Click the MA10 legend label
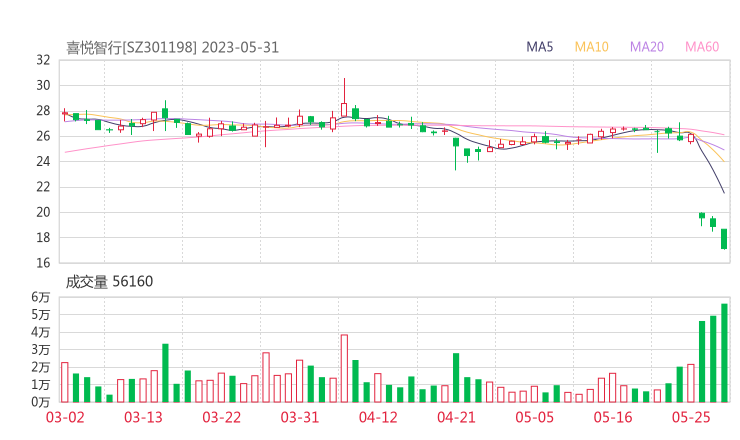The image size is (740, 440). (591, 47)
